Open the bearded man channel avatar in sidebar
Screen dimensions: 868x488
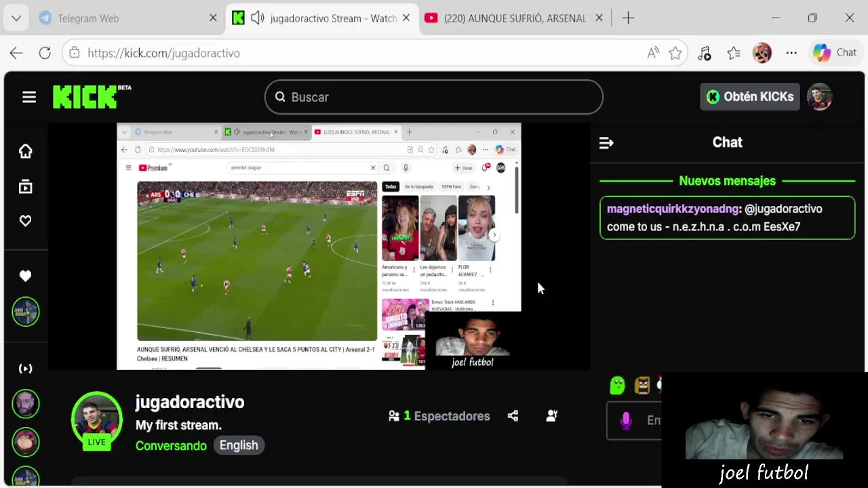click(x=26, y=405)
